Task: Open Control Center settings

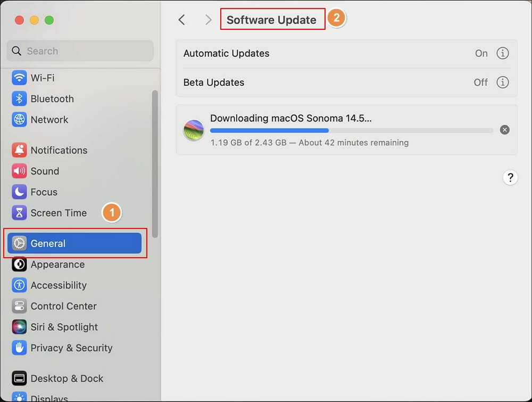Action: click(x=74, y=306)
